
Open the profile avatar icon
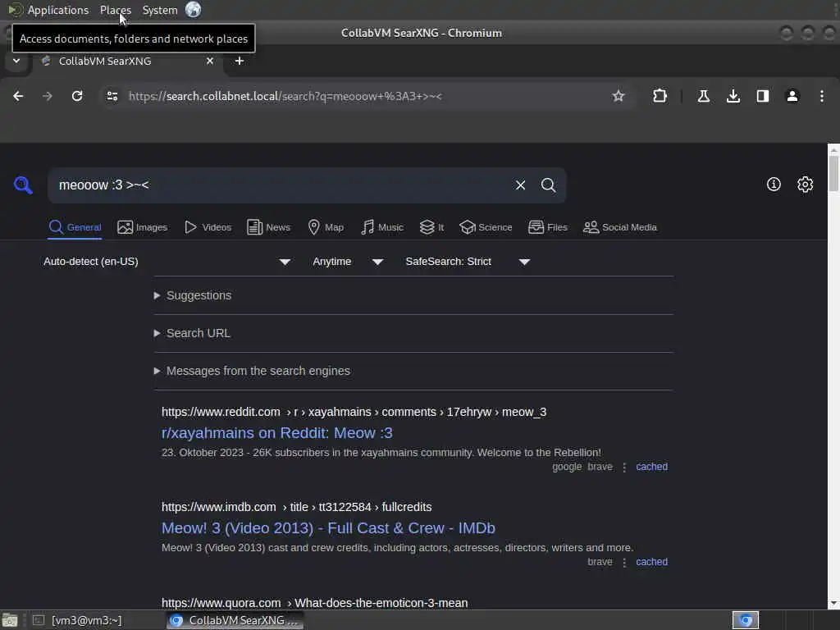792,96
